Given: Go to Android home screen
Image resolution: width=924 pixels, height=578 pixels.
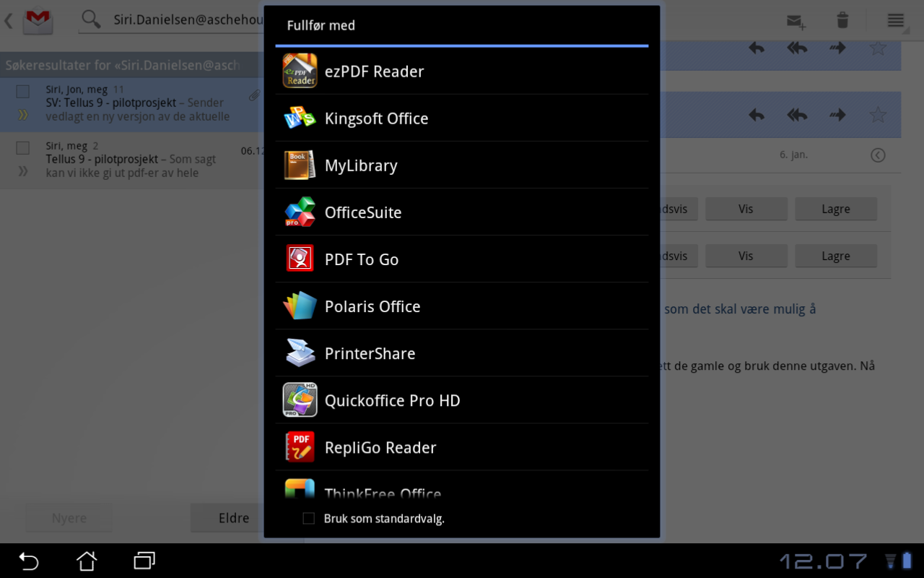Looking at the screenshot, I should click(x=87, y=561).
